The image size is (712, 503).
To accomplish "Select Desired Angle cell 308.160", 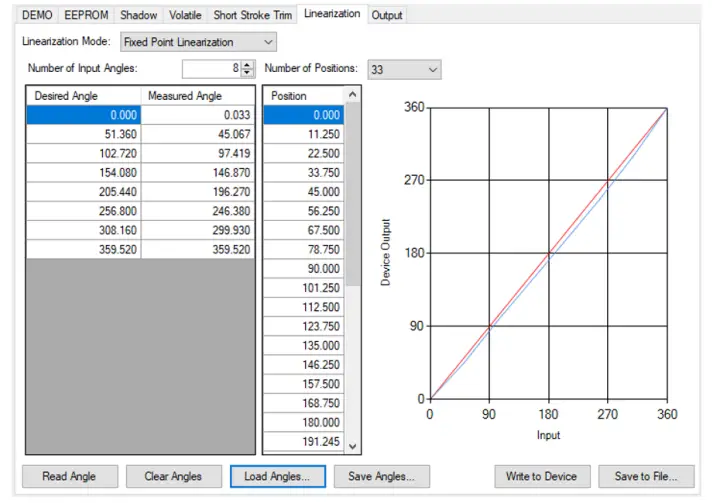I will 84,230.
